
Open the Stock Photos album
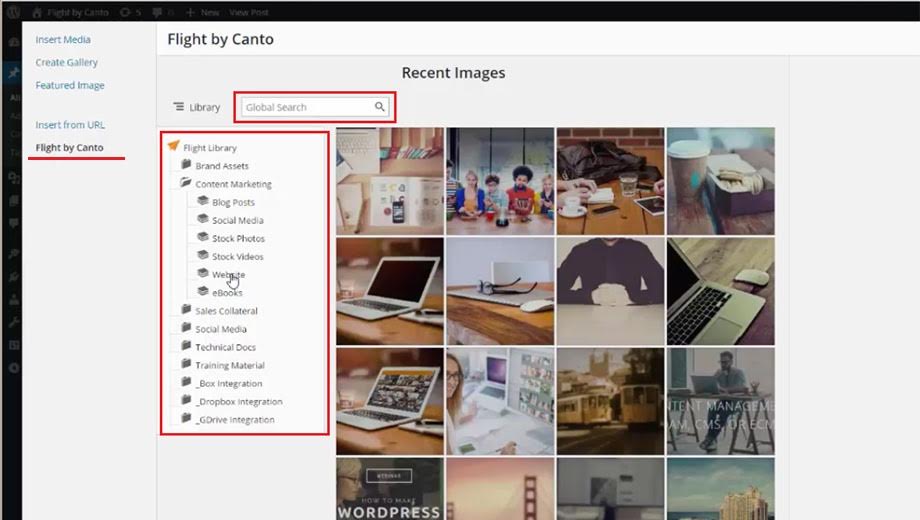(238, 239)
